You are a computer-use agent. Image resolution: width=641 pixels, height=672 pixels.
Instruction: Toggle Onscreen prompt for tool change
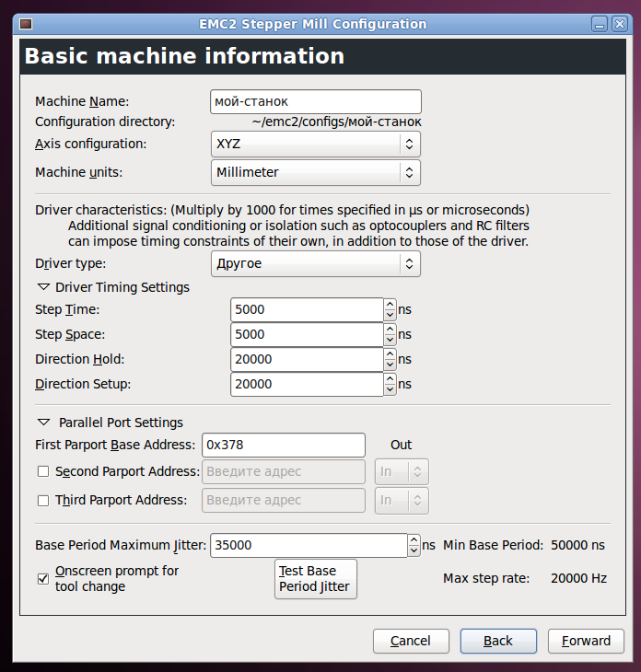pyautogui.click(x=43, y=579)
